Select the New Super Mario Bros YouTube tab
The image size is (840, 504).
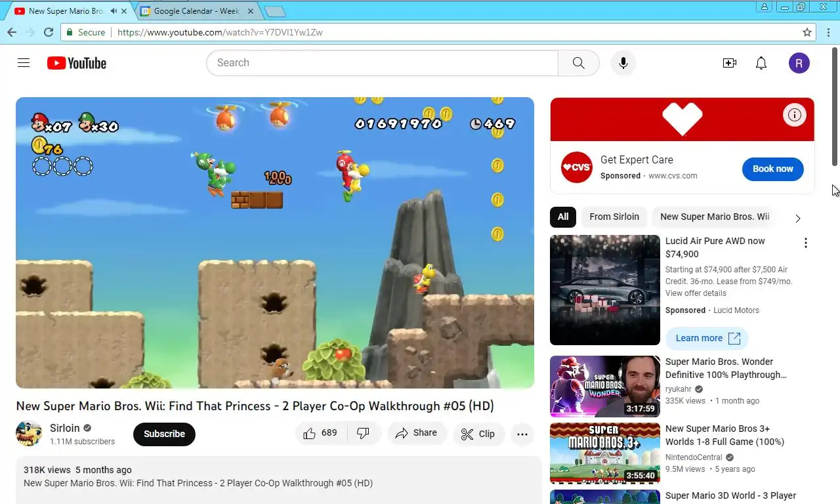[66, 11]
